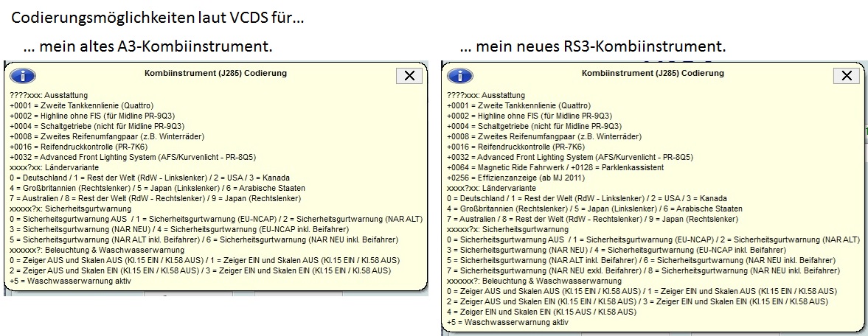Close the A3 Kombiinstrument Codierung dialog
868x336 pixels.
click(x=409, y=76)
